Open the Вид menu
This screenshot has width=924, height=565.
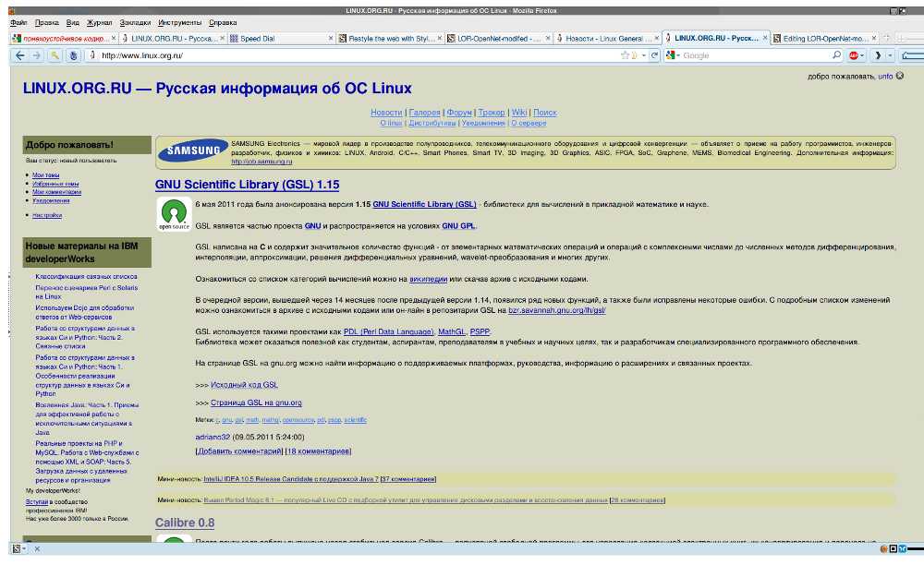[72, 22]
